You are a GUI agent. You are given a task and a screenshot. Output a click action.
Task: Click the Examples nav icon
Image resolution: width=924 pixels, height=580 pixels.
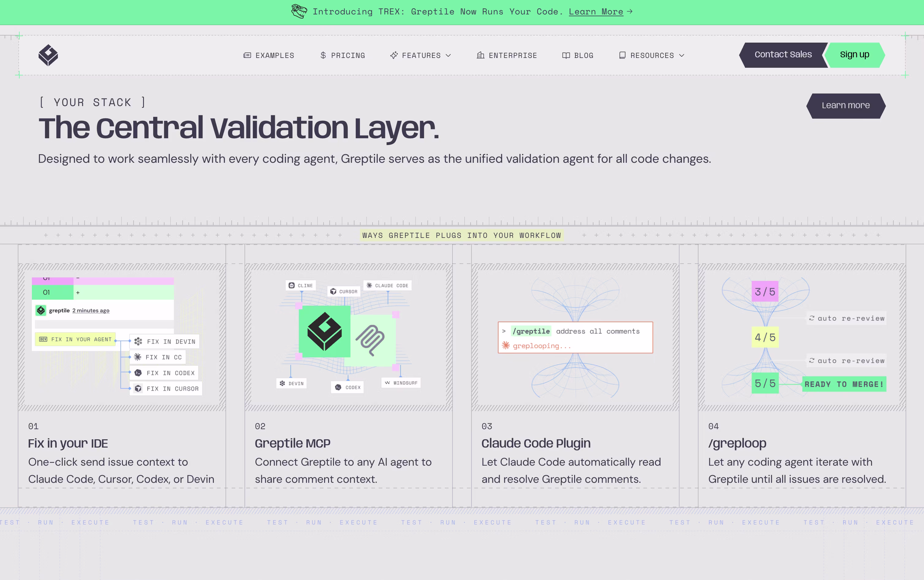247,55
